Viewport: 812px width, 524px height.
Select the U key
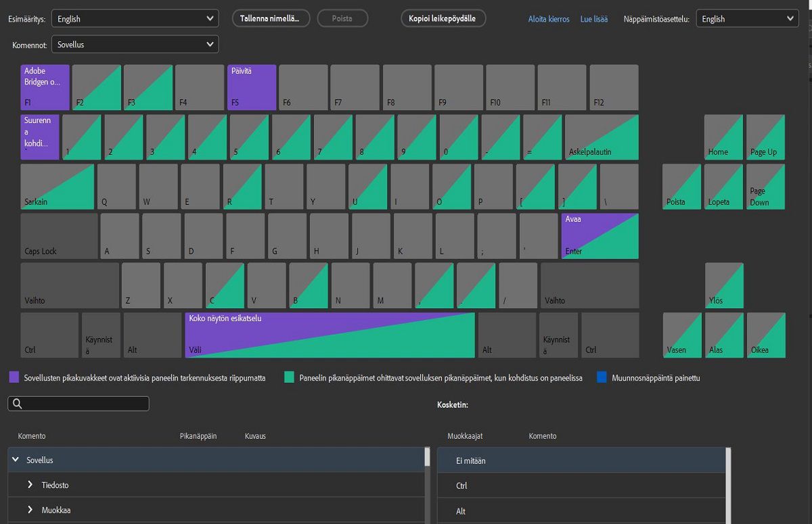pos(368,187)
